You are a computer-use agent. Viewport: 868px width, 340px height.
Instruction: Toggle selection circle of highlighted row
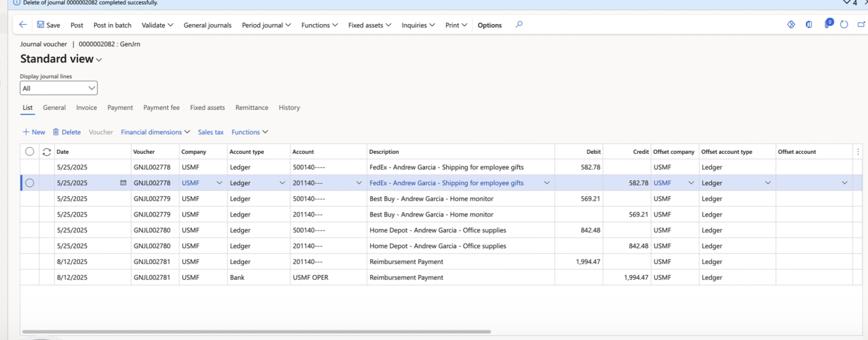coord(30,183)
